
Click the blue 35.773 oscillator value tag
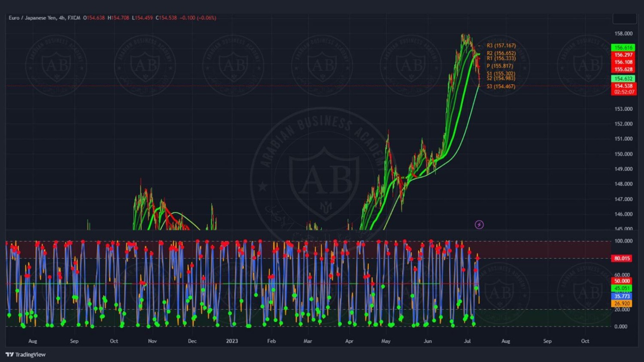tap(622, 296)
